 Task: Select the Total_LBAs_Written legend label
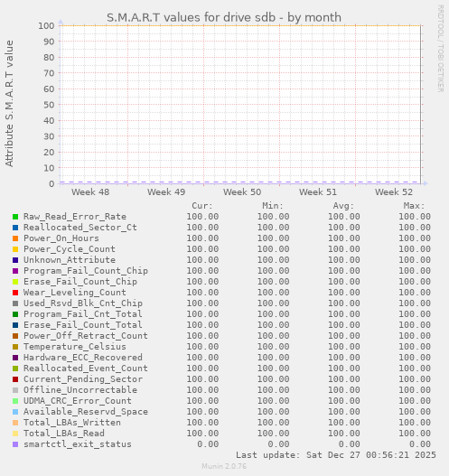point(72,423)
